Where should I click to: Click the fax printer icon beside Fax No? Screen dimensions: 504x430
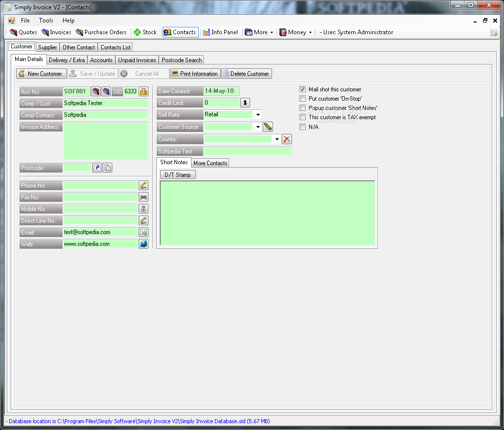(144, 197)
